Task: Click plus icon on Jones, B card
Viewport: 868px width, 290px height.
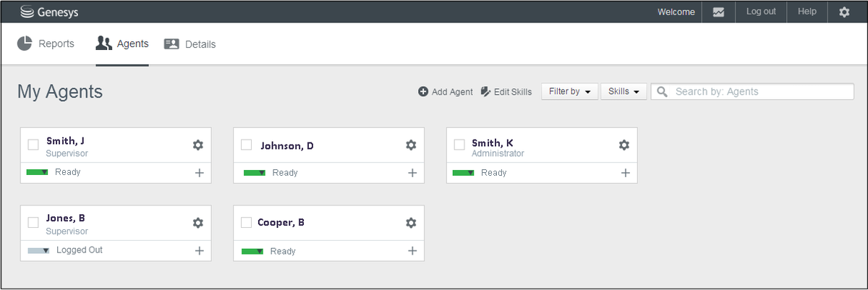Action: [200, 250]
